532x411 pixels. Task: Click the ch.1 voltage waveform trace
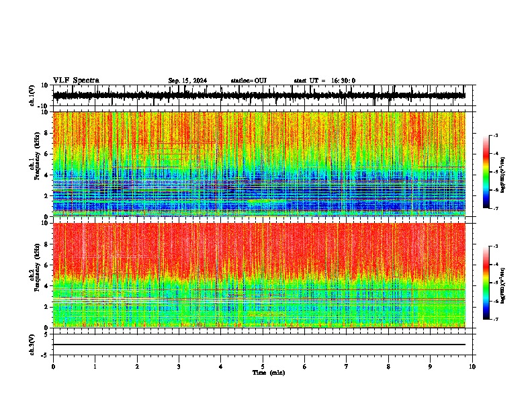pyautogui.click(x=259, y=95)
